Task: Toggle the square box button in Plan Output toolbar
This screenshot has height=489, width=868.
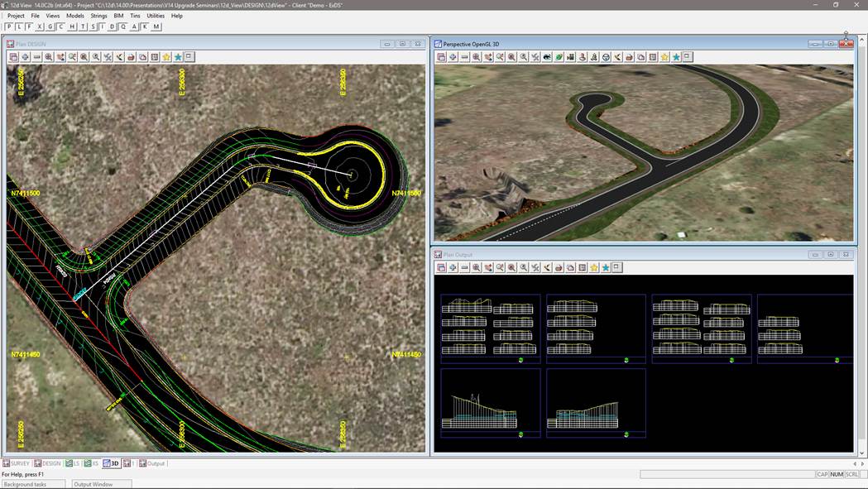Action: coord(617,267)
